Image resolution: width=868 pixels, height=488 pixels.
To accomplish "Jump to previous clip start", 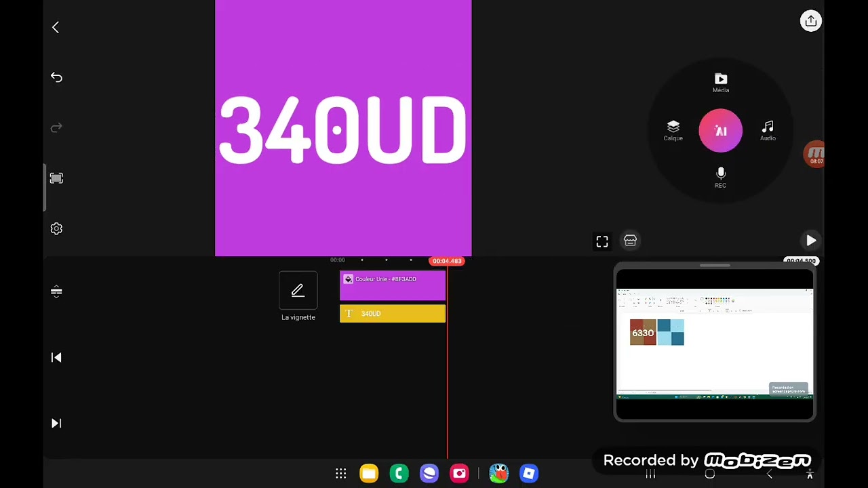I will click(56, 357).
